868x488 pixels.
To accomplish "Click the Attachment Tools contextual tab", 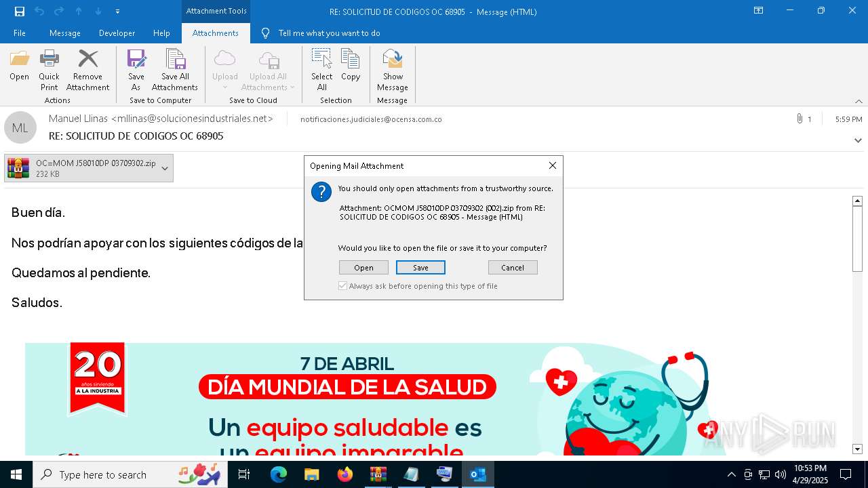I will [x=216, y=11].
